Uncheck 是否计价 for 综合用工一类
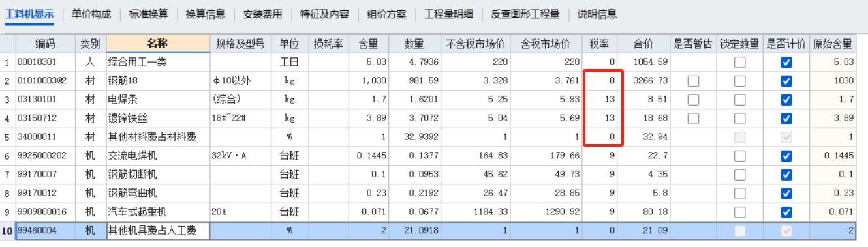868x247 pixels. pyautogui.click(x=786, y=63)
